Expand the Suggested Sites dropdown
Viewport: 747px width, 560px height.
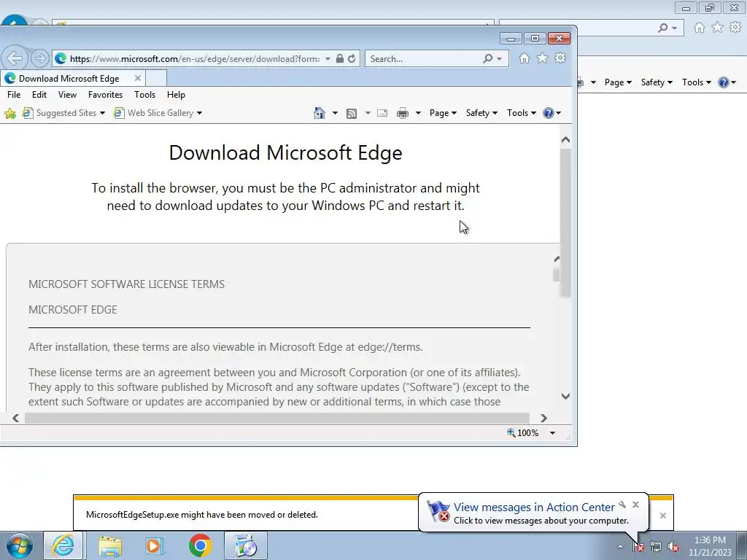pos(102,113)
